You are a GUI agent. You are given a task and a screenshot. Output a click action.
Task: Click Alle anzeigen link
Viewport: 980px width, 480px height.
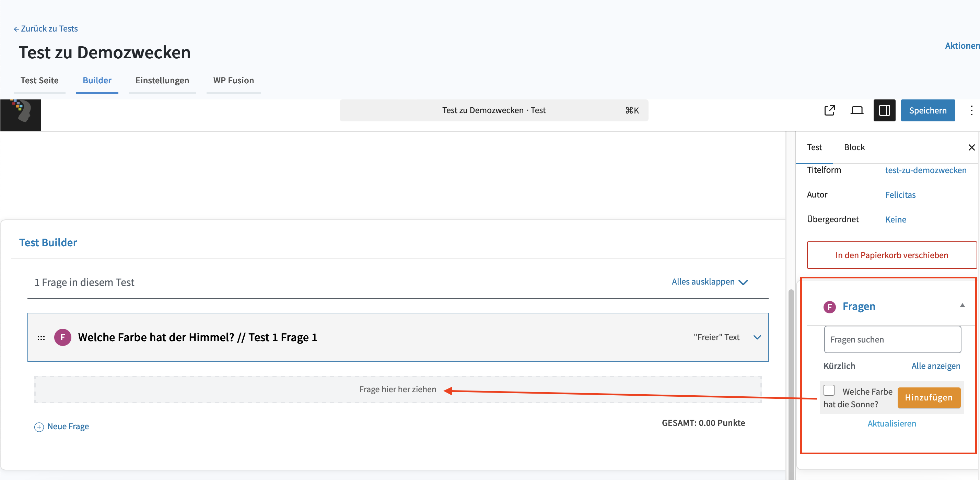[935, 365]
